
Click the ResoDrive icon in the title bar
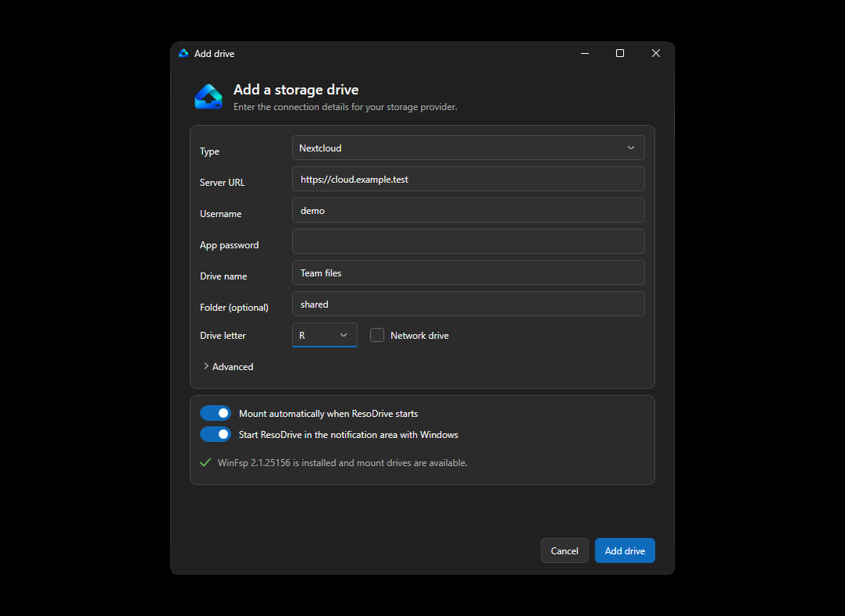pos(184,53)
